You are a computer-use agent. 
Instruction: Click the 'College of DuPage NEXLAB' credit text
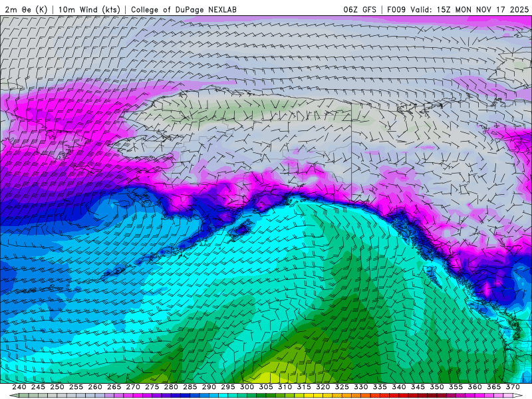(x=184, y=9)
